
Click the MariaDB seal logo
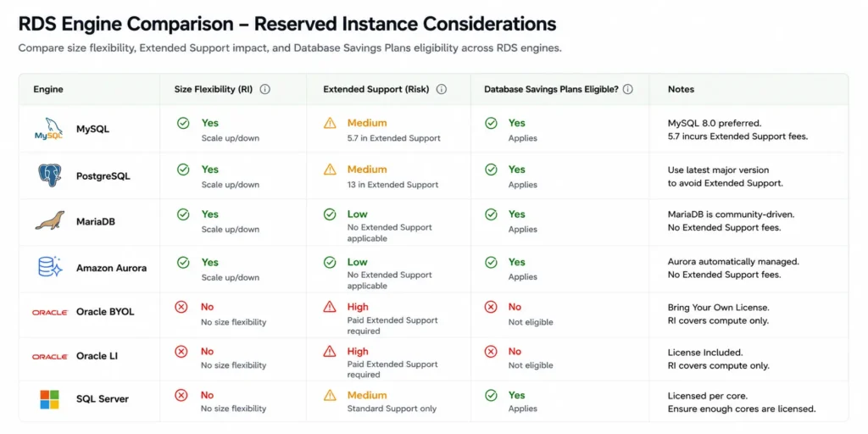tap(50, 220)
